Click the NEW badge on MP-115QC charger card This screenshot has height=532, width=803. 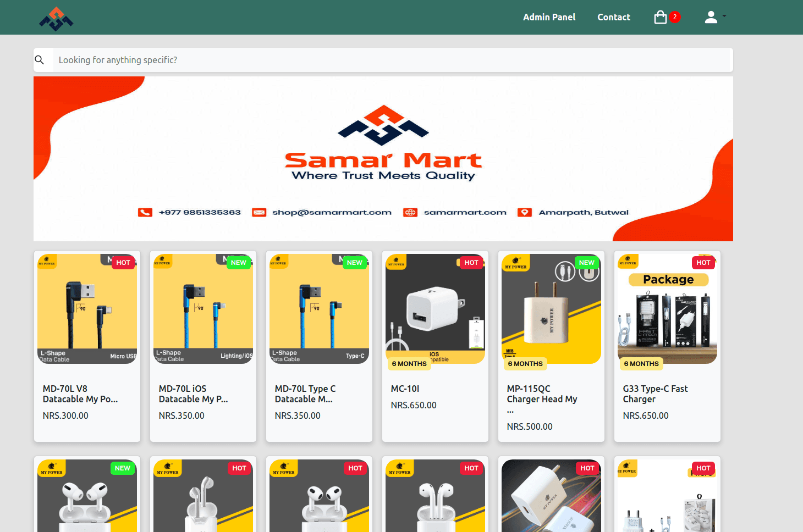(586, 262)
